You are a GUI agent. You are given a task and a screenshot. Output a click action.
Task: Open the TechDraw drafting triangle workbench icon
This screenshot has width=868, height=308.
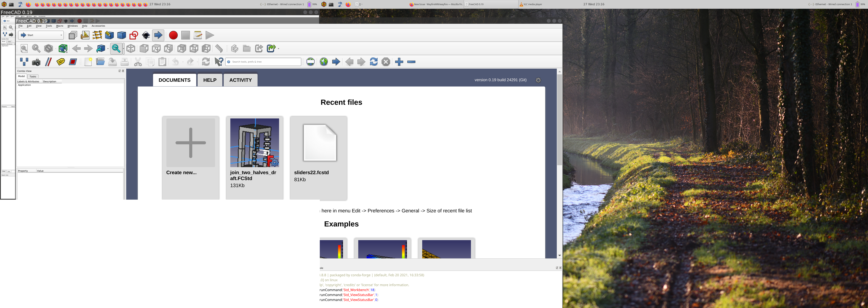tap(85, 35)
